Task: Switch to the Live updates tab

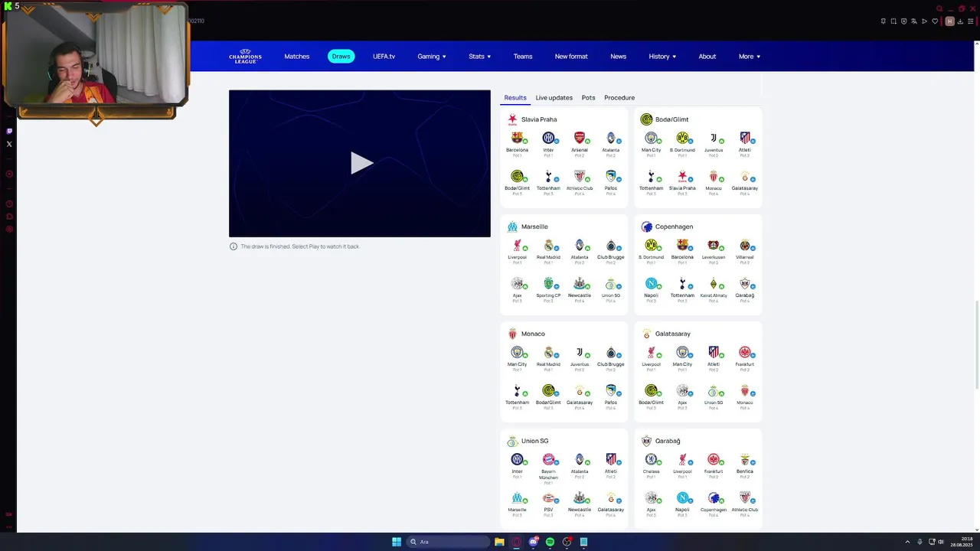Action: (554, 97)
